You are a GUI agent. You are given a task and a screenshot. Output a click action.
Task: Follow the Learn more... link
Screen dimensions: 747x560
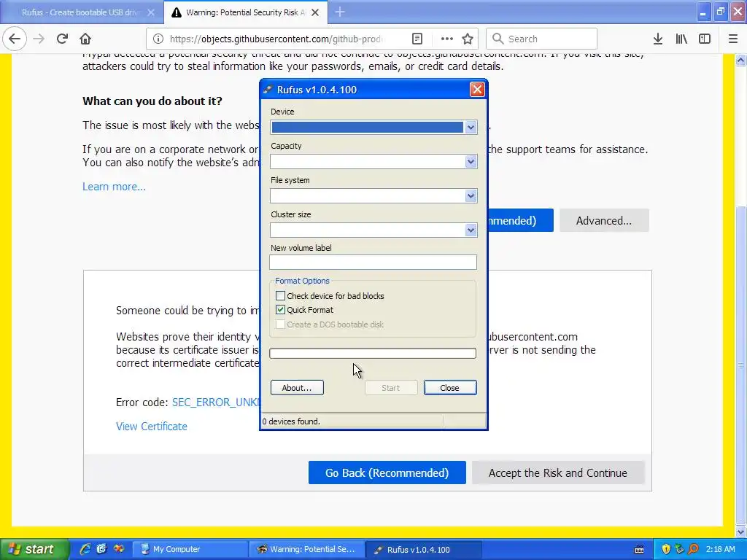coord(114,186)
